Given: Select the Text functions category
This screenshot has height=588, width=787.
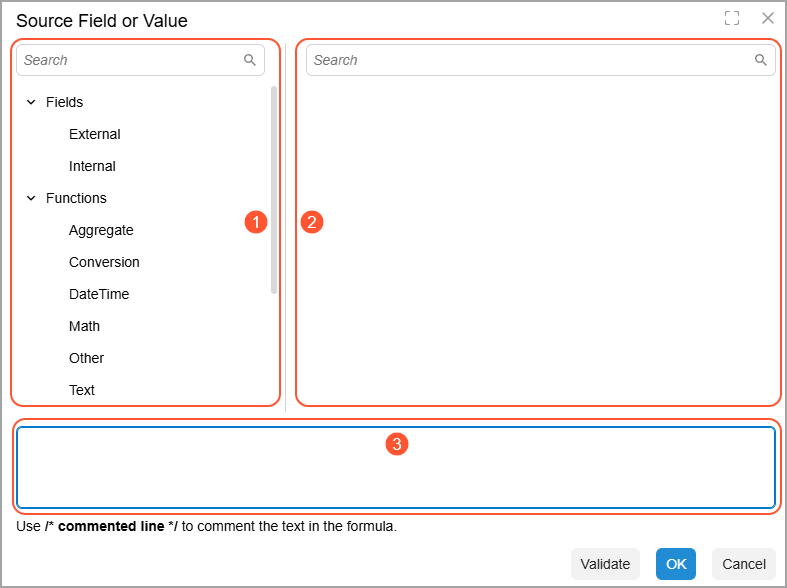Looking at the screenshot, I should pos(82,390).
